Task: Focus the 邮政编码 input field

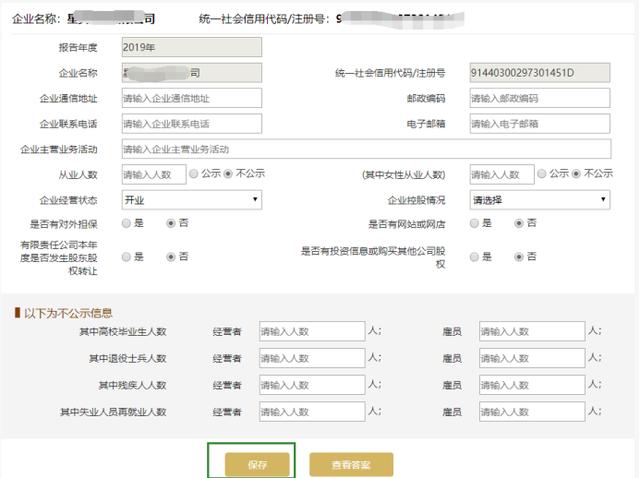Action: click(540, 98)
